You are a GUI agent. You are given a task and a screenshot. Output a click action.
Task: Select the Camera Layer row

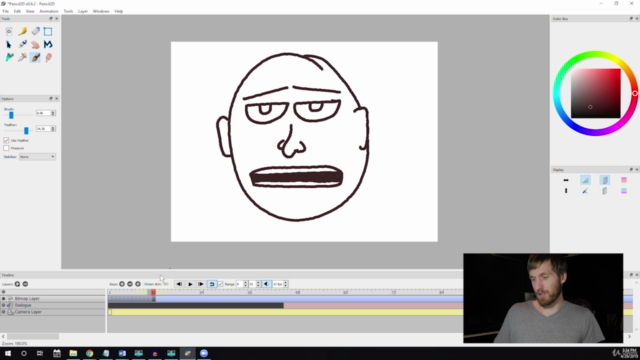(53, 312)
